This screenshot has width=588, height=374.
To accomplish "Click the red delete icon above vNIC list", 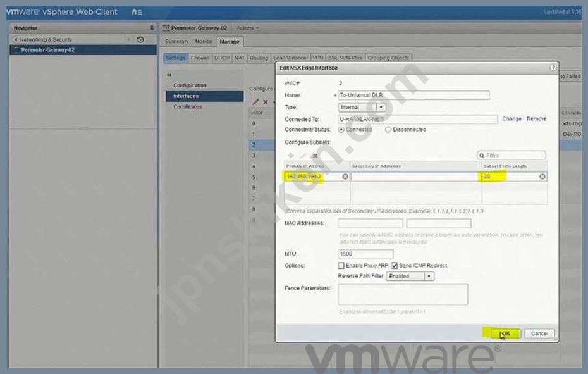I will click(266, 102).
